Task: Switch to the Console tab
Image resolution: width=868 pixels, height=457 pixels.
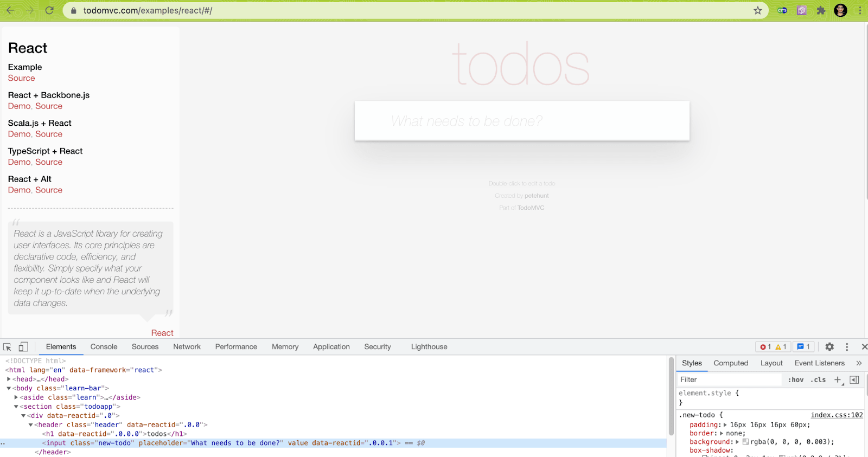Action: [x=104, y=347]
